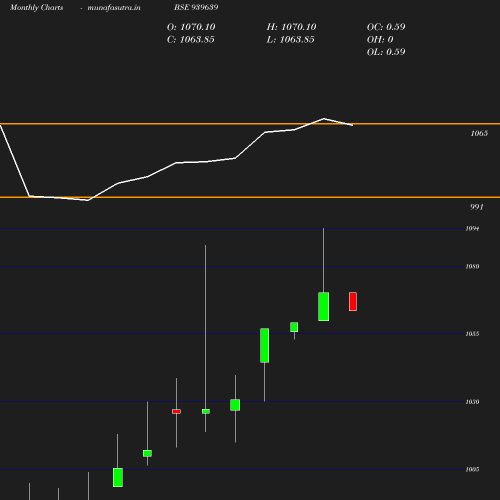This screenshot has width=500, height=500.
Task: Click the 1065 label under the upper orange line
Action: (x=479, y=133)
